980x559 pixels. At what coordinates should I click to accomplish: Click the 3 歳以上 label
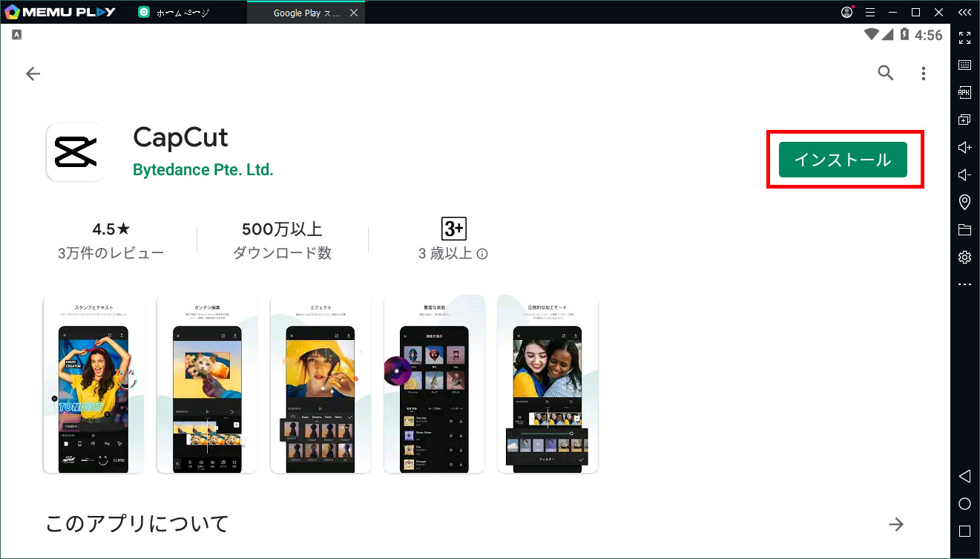445,254
